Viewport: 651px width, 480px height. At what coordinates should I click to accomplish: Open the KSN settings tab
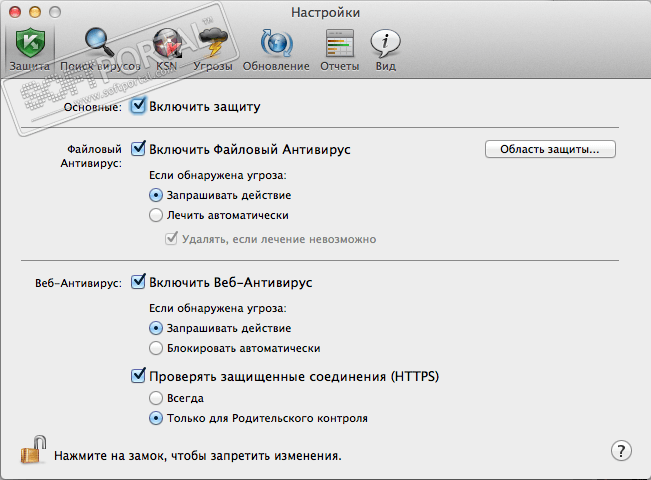pos(167,49)
